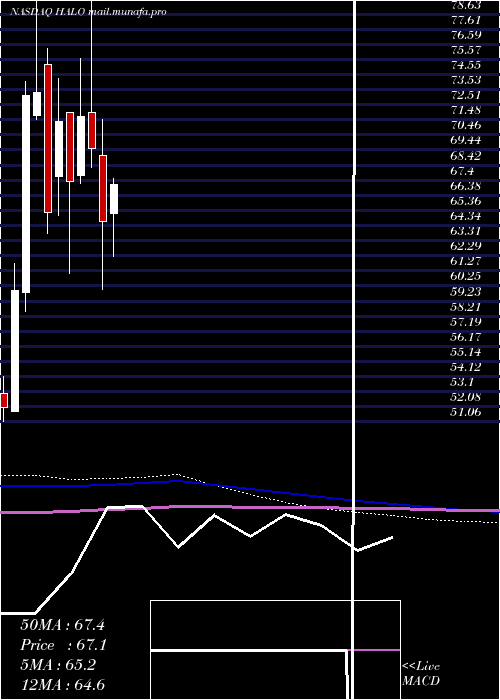Click the 59.23 price axis label

(466, 292)
